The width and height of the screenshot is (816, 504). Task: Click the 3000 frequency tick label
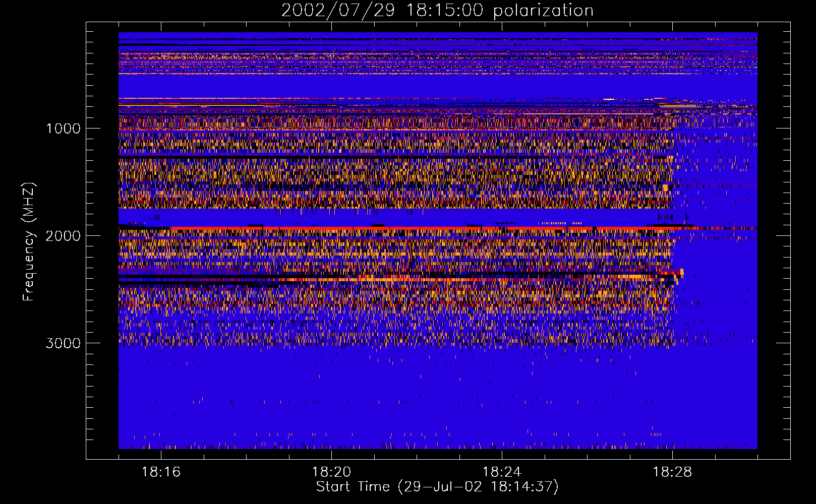click(x=63, y=343)
